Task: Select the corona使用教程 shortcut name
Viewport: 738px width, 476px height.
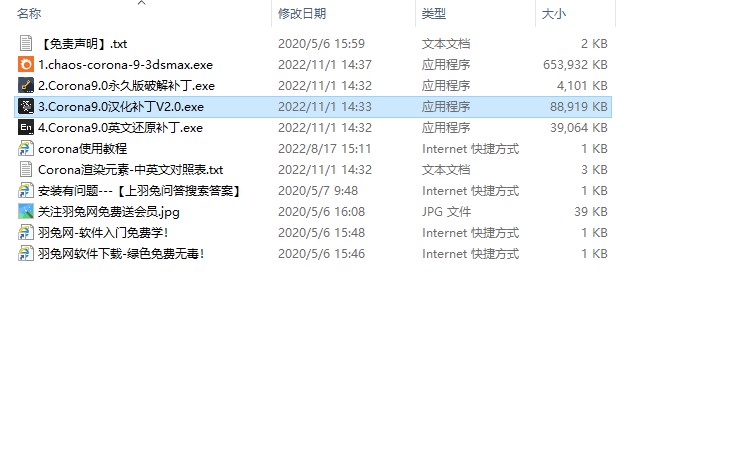Action: [83, 149]
